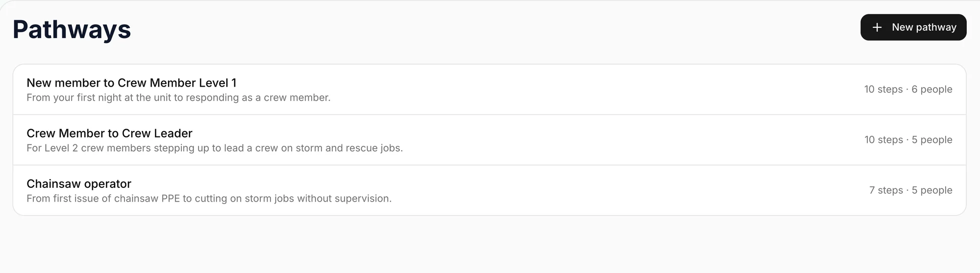The height and width of the screenshot is (273, 980).
Task: Click the 'From first issue of chainsaw PPE' description
Action: [x=209, y=199]
